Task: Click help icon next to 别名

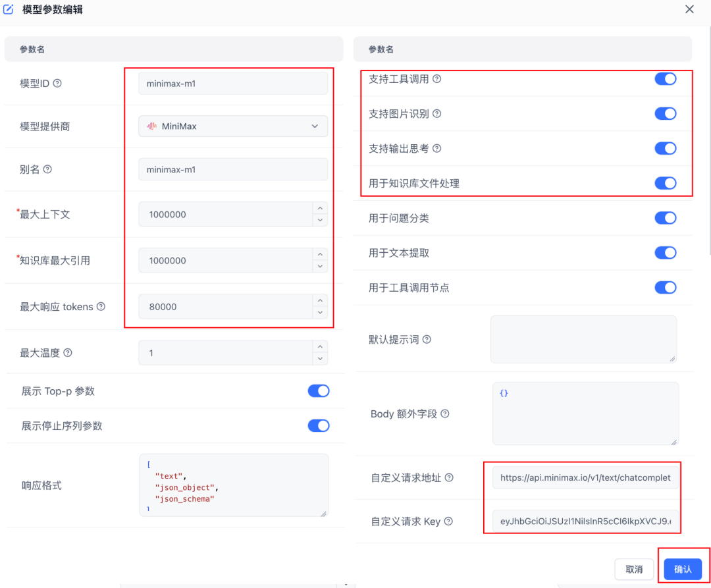Action: coord(47,169)
